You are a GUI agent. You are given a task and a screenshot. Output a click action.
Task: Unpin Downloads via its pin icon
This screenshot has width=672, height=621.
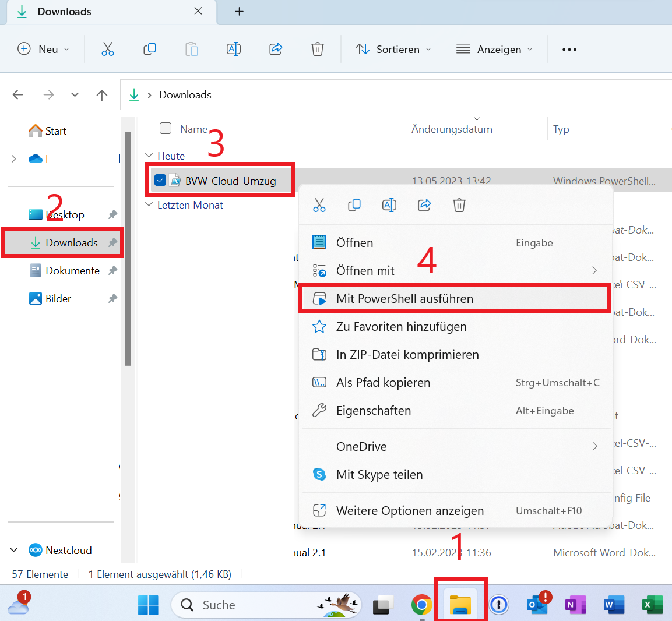tap(112, 243)
